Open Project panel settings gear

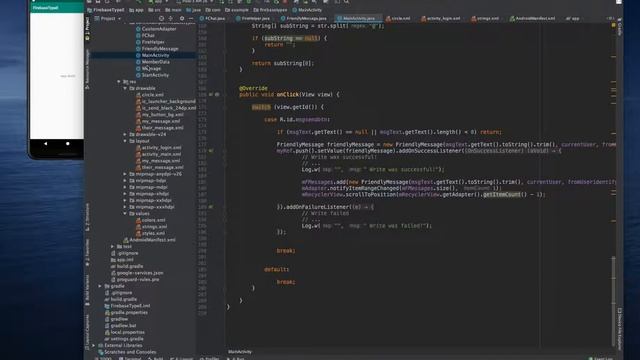pyautogui.click(x=182, y=18)
